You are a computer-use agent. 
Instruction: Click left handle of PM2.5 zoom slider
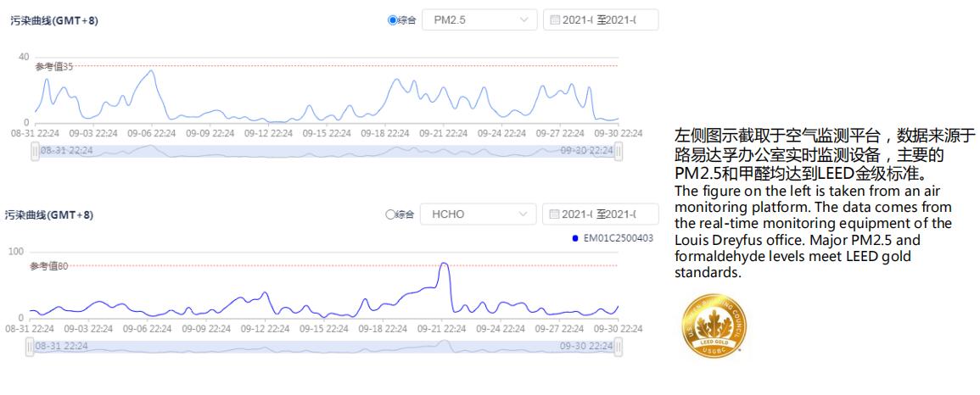tap(35, 151)
